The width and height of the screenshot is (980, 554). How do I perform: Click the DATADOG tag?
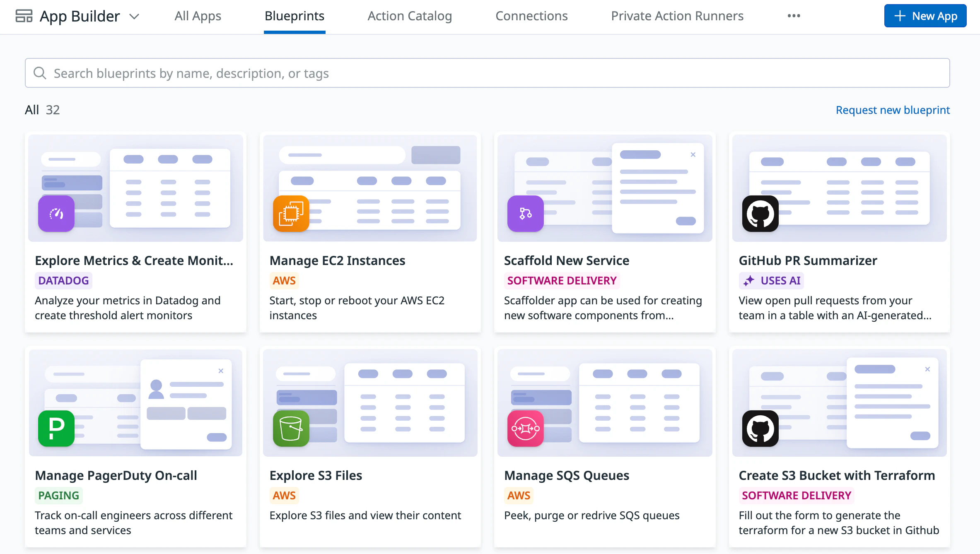point(63,281)
